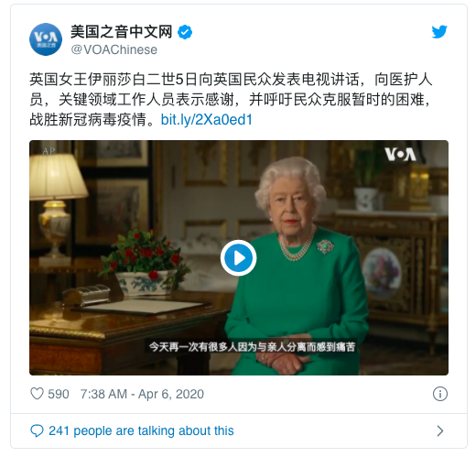Open the 7:38 AM - Apr 6, 2020 timestamp

142,394
